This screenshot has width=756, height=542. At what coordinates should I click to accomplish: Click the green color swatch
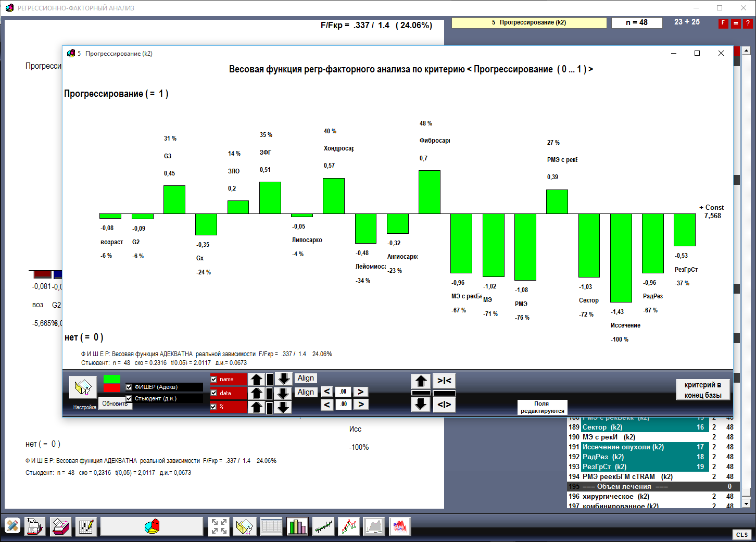(x=112, y=379)
